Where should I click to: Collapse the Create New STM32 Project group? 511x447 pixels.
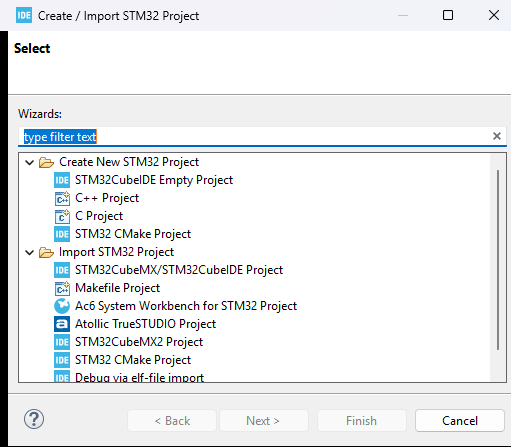tap(30, 162)
